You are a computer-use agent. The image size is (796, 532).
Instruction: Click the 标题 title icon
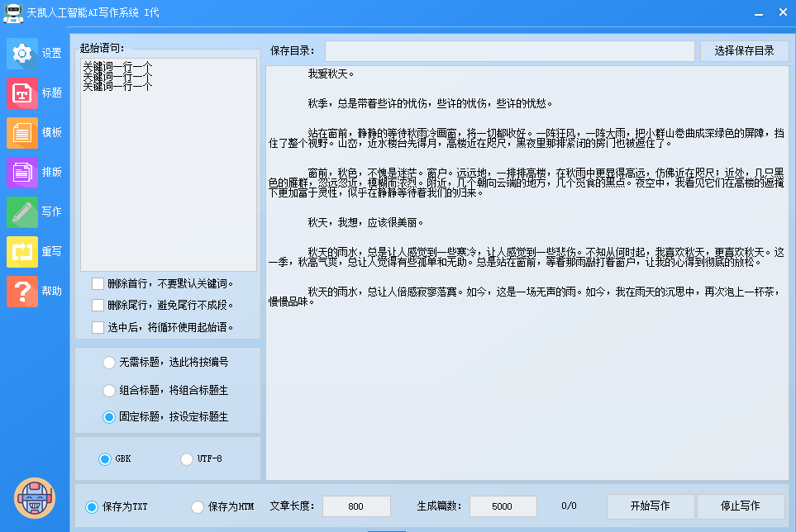pyautogui.click(x=22, y=93)
